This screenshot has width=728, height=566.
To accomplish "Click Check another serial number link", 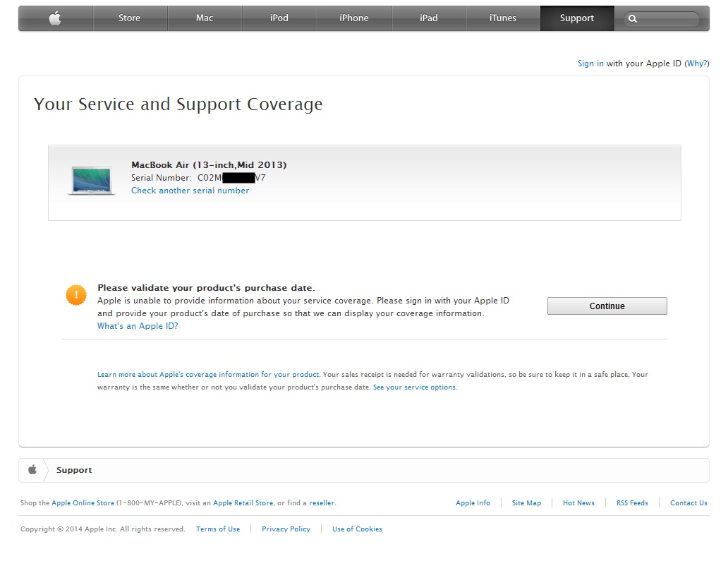I will [190, 191].
